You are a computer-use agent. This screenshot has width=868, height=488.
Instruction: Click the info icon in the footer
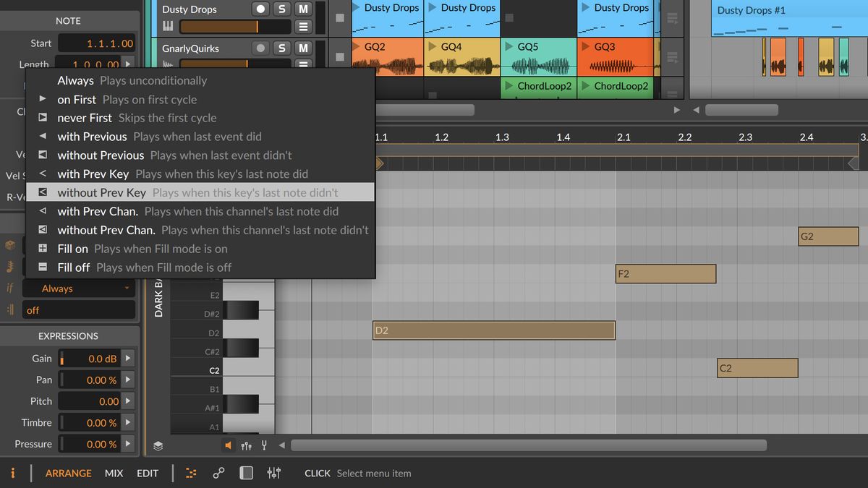(12, 473)
